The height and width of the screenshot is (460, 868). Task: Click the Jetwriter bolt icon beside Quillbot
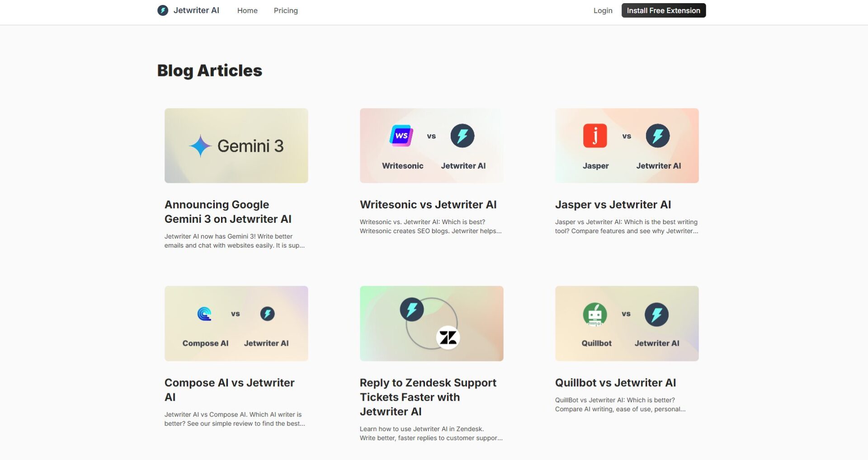click(656, 314)
